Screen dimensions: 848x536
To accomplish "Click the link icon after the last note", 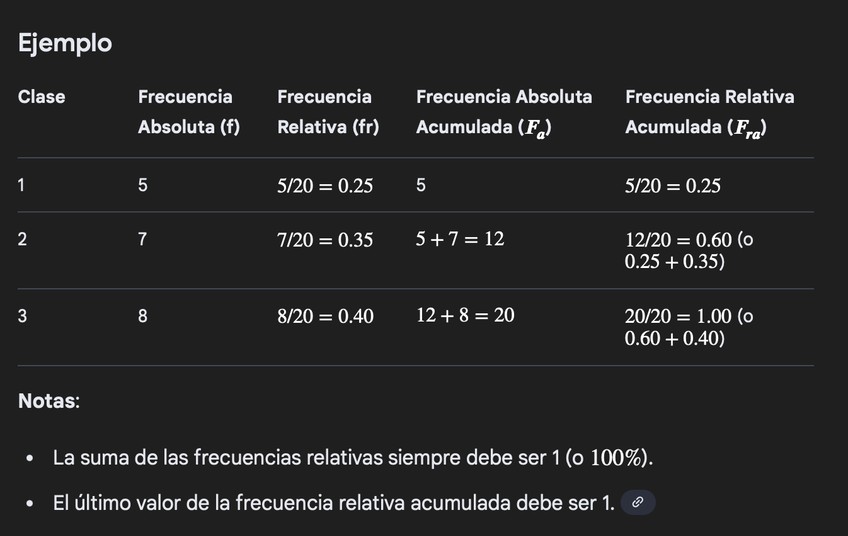I will pos(638,503).
